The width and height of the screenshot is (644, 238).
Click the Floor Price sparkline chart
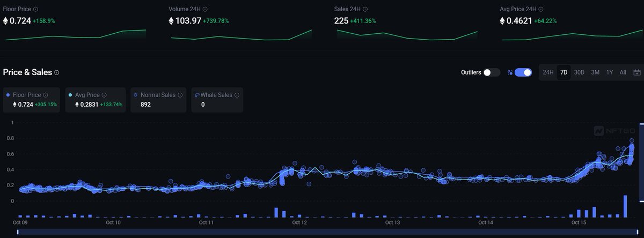(x=75, y=35)
